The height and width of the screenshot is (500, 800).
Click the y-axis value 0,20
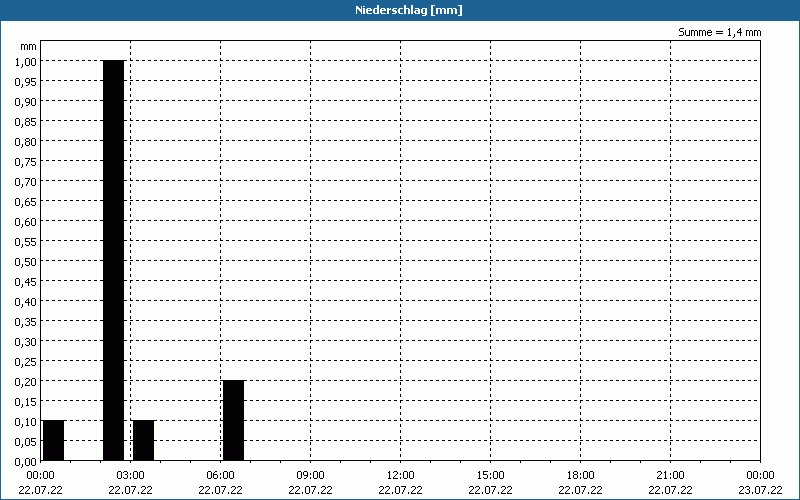pyautogui.click(x=26, y=381)
